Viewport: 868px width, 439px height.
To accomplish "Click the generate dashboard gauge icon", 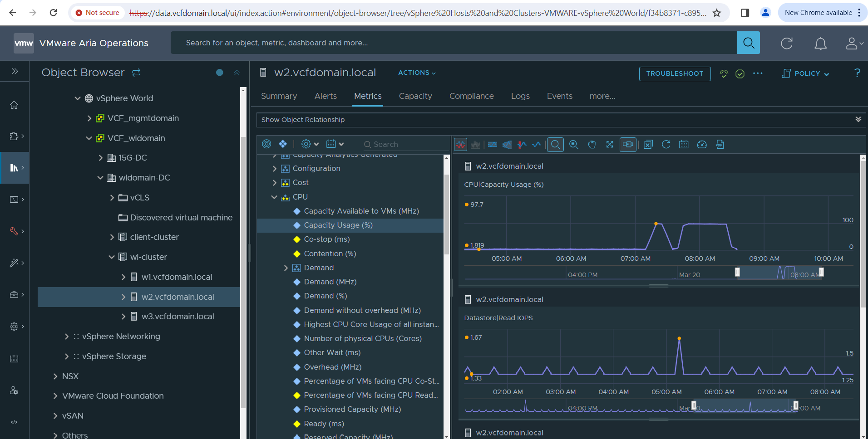I will pyautogui.click(x=702, y=145).
